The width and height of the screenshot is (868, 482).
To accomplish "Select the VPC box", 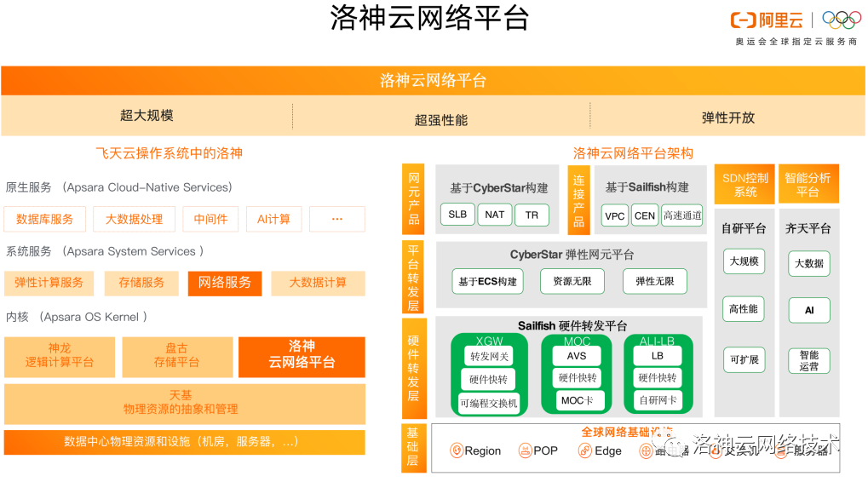I will [x=615, y=215].
